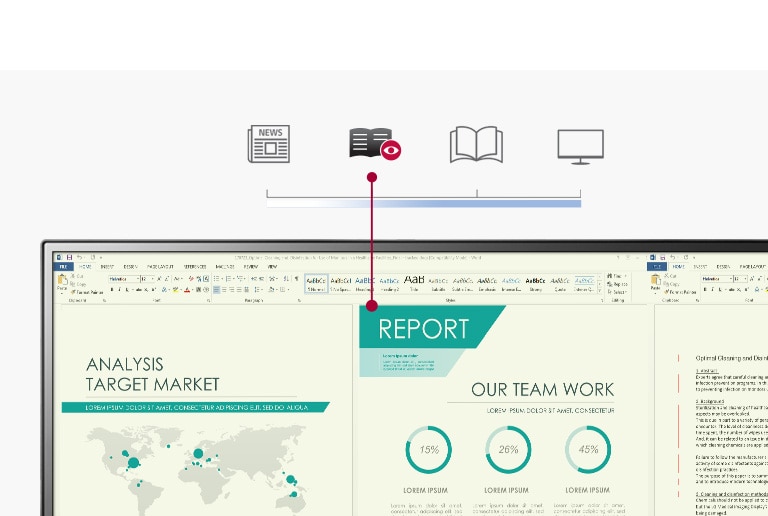Switch to the REFERENCES ribbon tab

point(195,267)
